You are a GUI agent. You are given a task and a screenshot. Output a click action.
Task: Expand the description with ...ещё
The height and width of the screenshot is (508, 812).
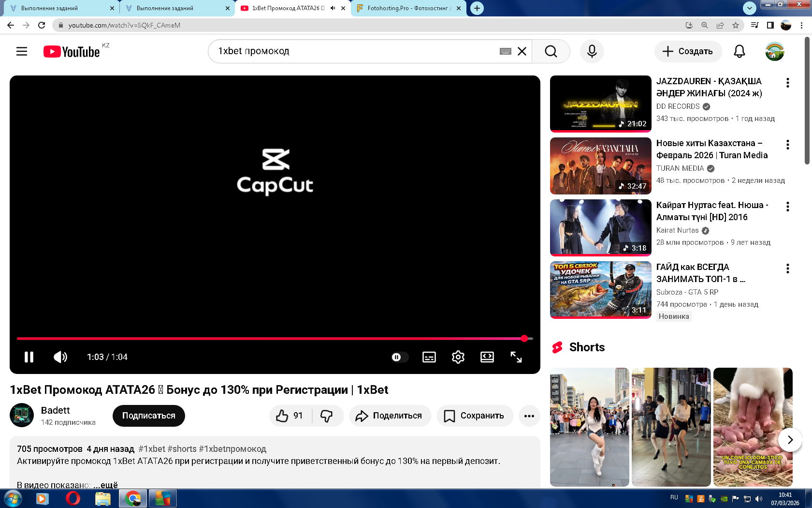pos(105,485)
